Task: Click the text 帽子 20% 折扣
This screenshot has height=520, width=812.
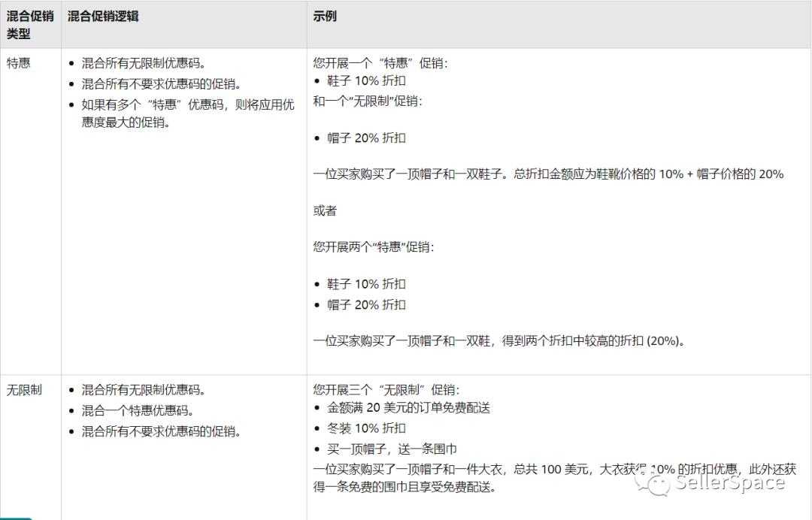Action: click(x=368, y=138)
